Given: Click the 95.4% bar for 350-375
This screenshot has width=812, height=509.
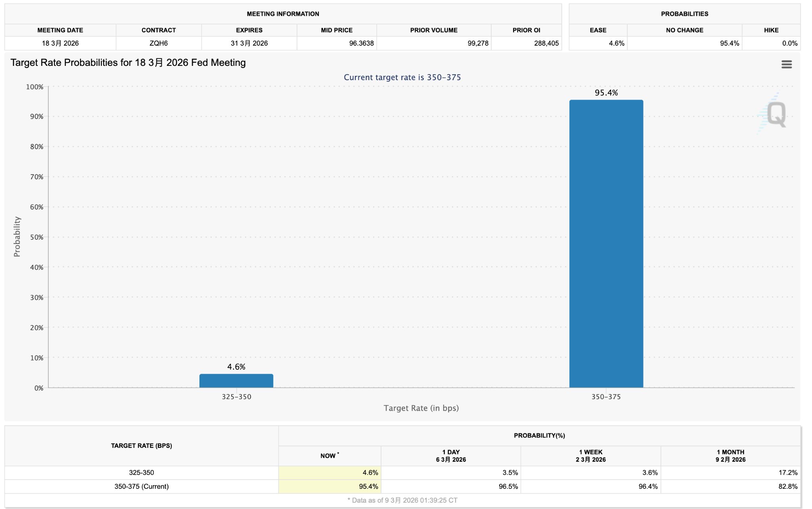Looking at the screenshot, I should coord(606,244).
